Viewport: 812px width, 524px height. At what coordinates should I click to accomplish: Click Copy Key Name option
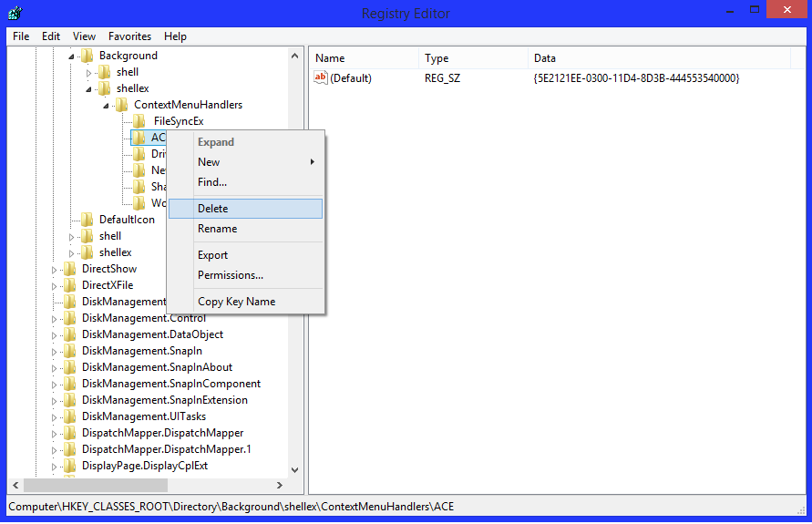236,302
